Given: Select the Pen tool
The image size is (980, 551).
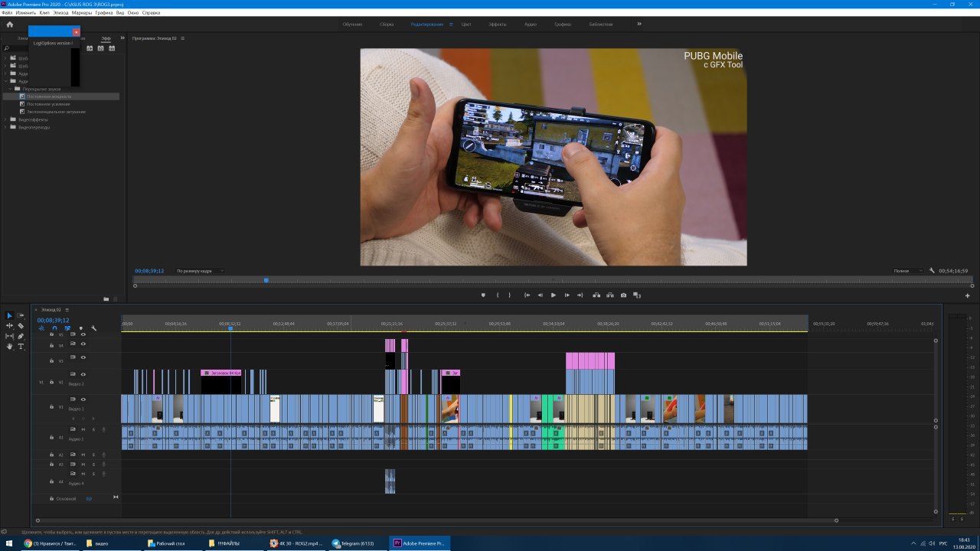Looking at the screenshot, I should tap(21, 336).
